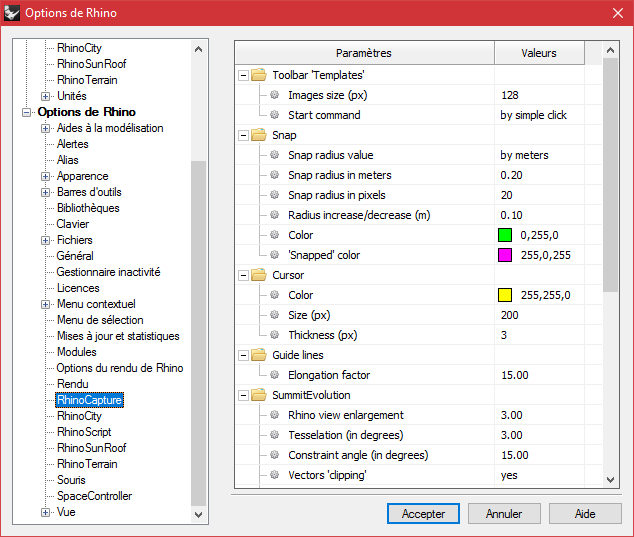
Task: Click gear icon beside Start command
Action: [275, 115]
